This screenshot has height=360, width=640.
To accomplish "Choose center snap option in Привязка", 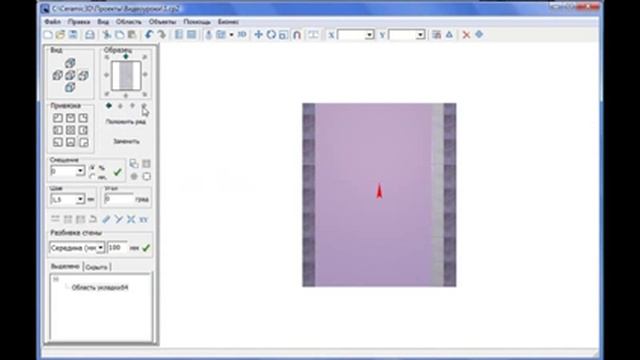I will 70,130.
